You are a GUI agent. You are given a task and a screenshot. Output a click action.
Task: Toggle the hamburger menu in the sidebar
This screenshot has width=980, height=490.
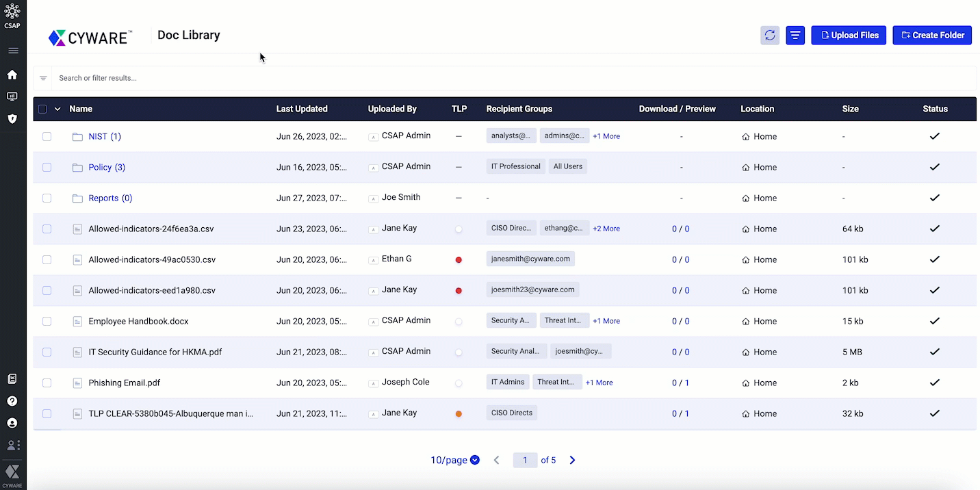coord(13,51)
